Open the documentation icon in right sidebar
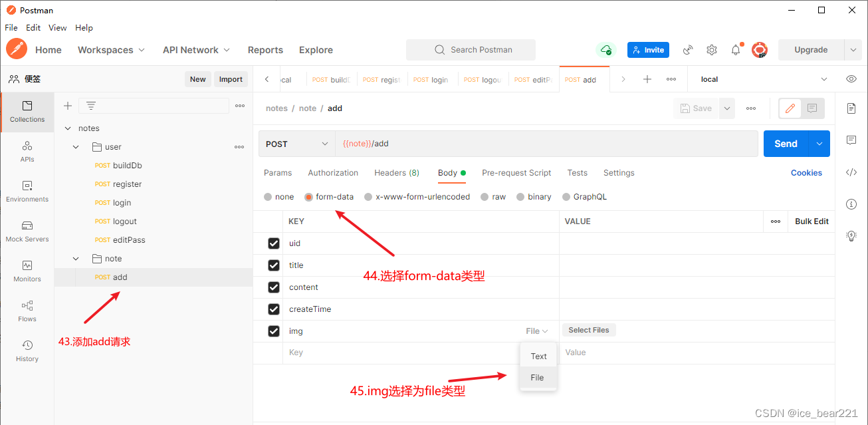Screen dimensions: 868x425 [x=851, y=108]
